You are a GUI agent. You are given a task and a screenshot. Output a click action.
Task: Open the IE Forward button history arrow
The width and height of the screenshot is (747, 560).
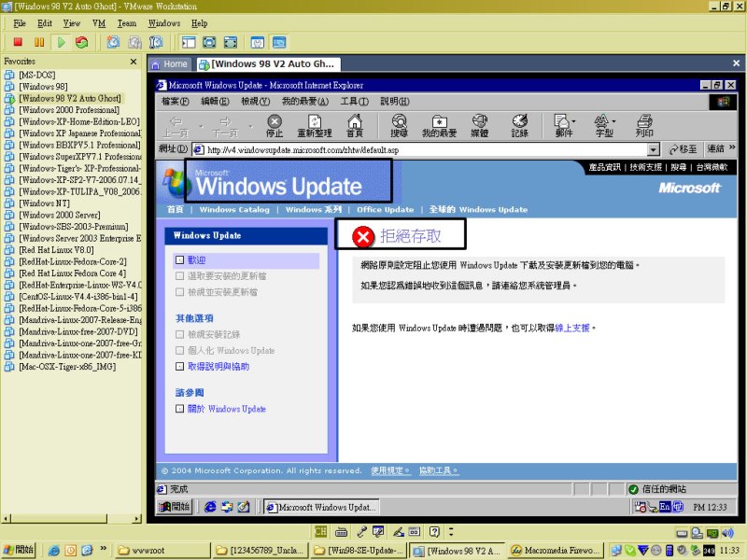click(250, 126)
